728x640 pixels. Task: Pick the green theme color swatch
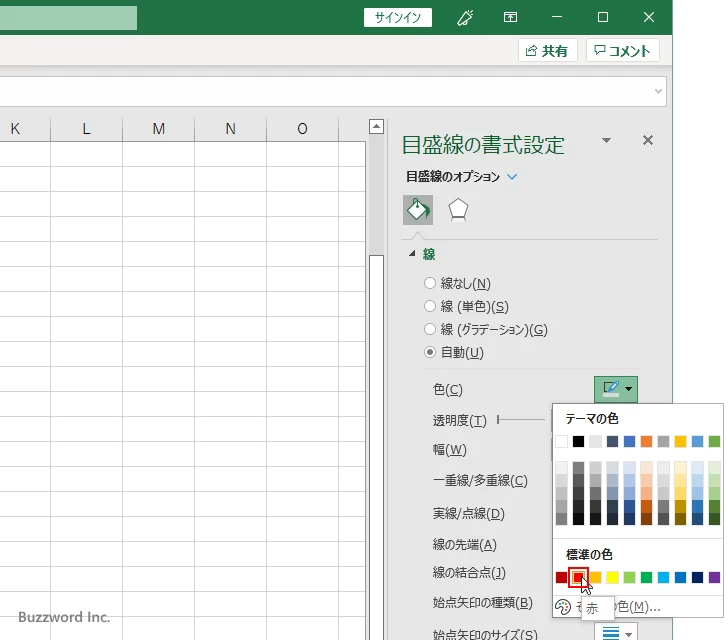pos(714,441)
